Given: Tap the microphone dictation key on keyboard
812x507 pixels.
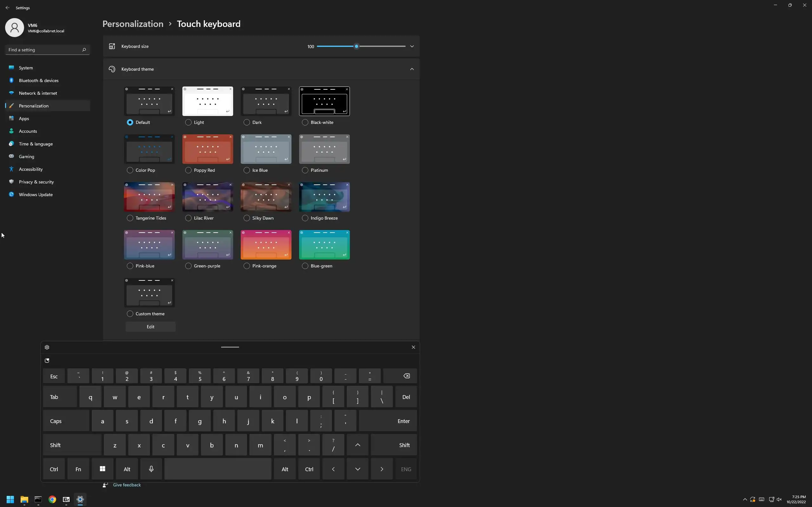Looking at the screenshot, I should [x=151, y=469].
